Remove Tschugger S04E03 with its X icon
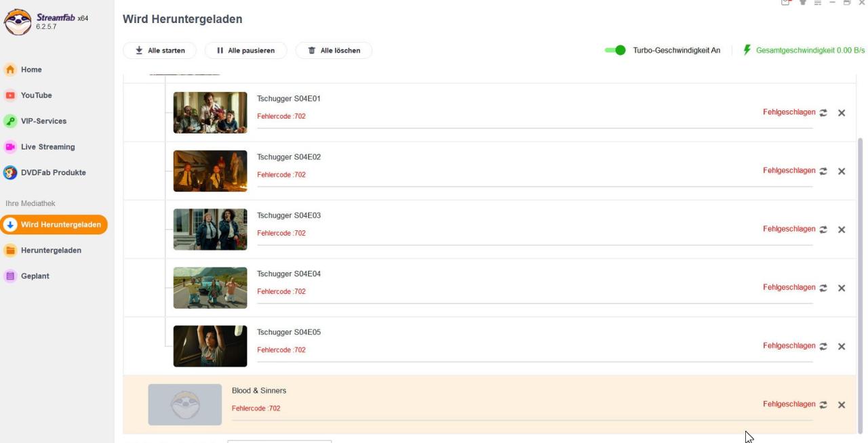Viewport: 868px width, 443px height. tap(842, 230)
